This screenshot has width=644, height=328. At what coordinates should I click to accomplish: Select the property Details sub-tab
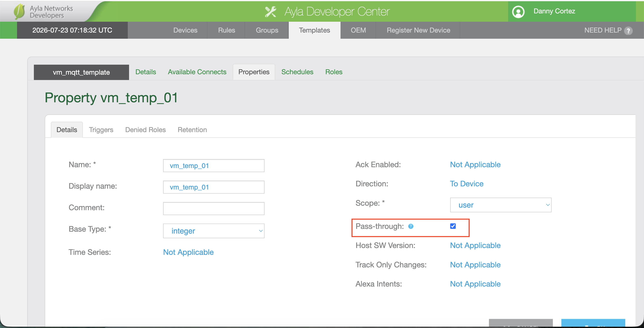[x=67, y=130]
